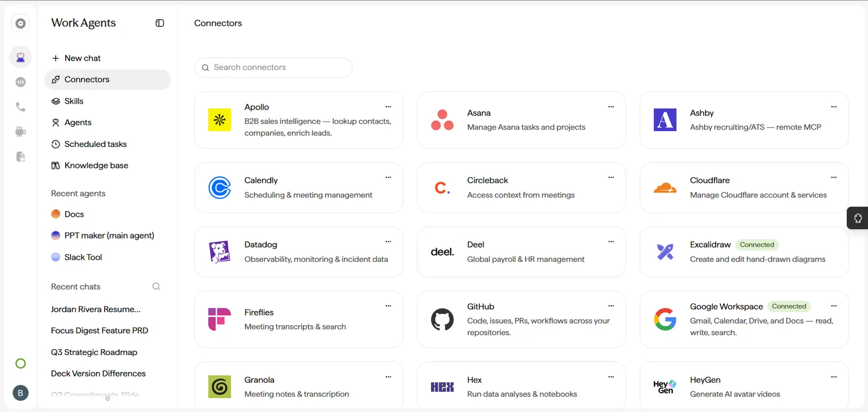Click the Apollo yellow logo
The image size is (868, 412).
point(220,120)
